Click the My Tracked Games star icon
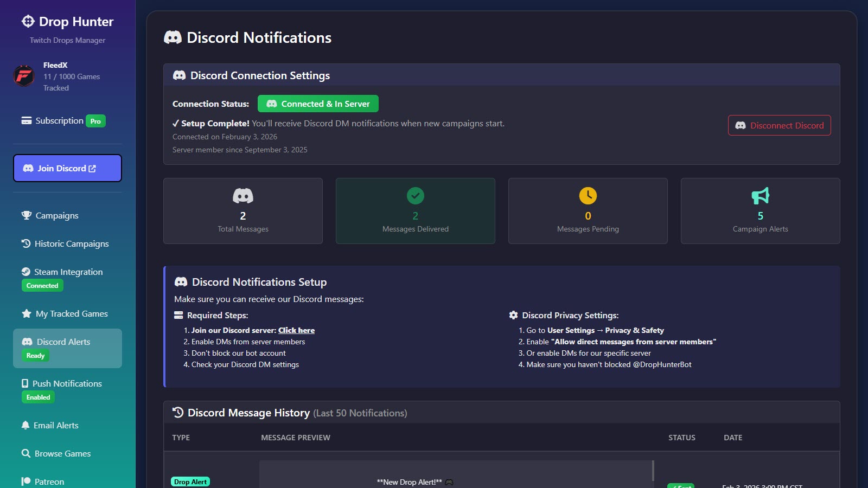This screenshot has width=868, height=488. click(25, 313)
